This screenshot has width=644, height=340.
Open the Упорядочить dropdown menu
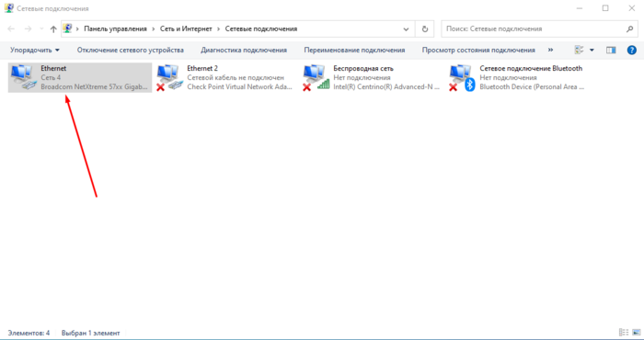(x=35, y=50)
